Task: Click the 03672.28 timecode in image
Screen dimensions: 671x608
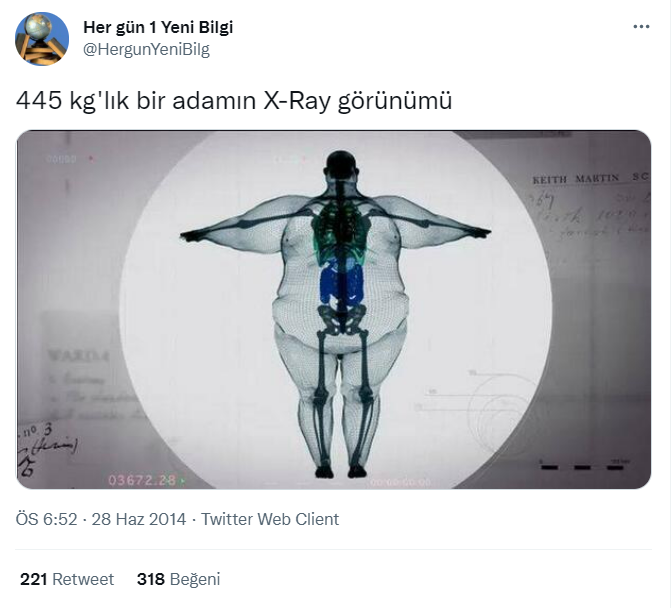Action: click(142, 480)
